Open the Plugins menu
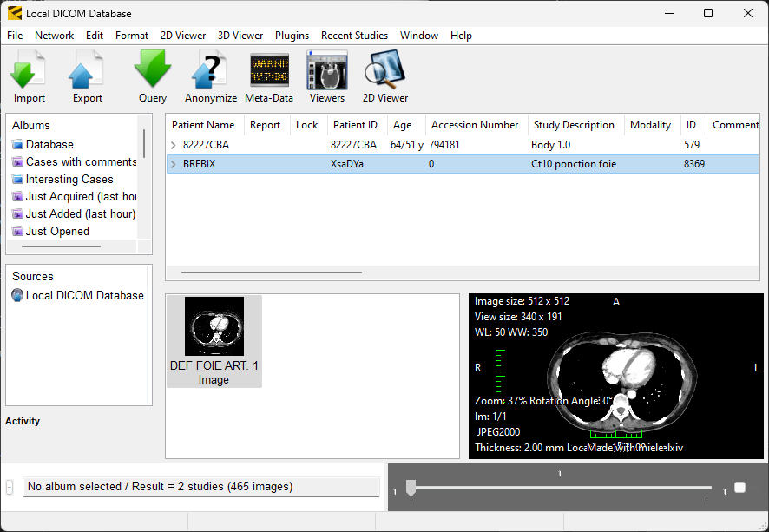The image size is (769, 532). [292, 36]
